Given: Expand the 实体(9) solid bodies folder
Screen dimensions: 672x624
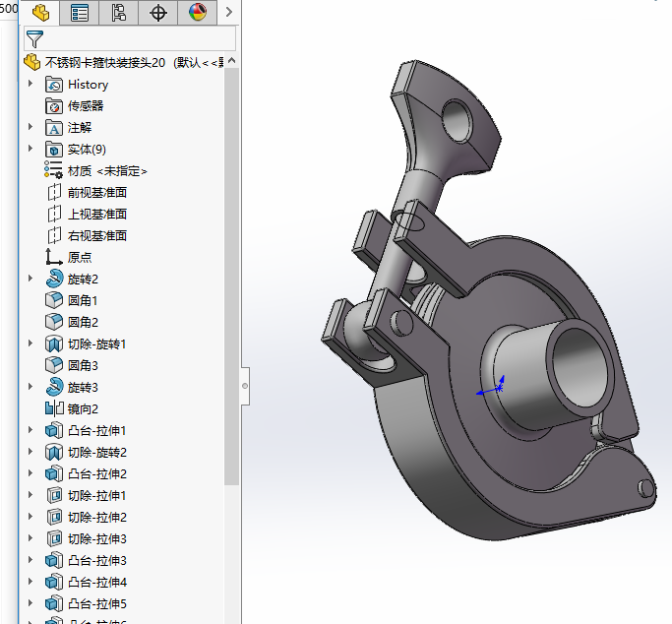Looking at the screenshot, I should point(31,150).
